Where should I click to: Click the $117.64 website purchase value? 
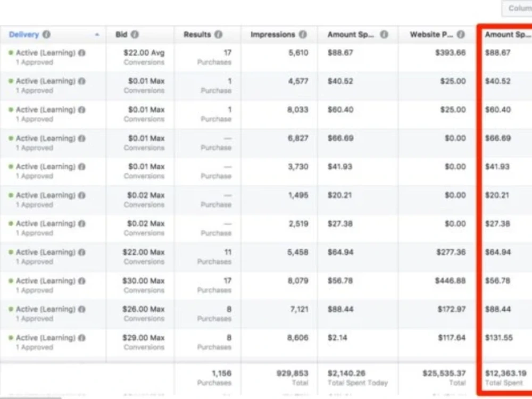tap(452, 338)
